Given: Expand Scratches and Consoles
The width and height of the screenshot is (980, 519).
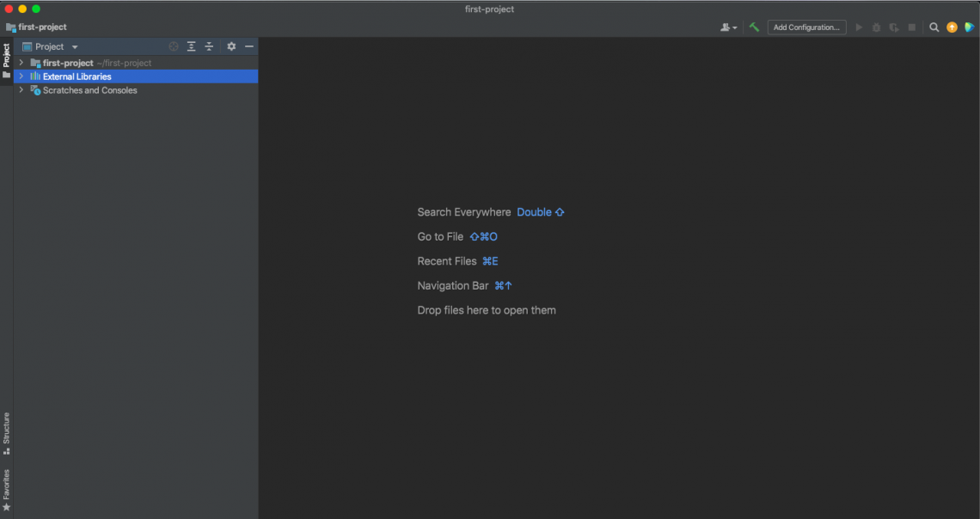Looking at the screenshot, I should [21, 90].
